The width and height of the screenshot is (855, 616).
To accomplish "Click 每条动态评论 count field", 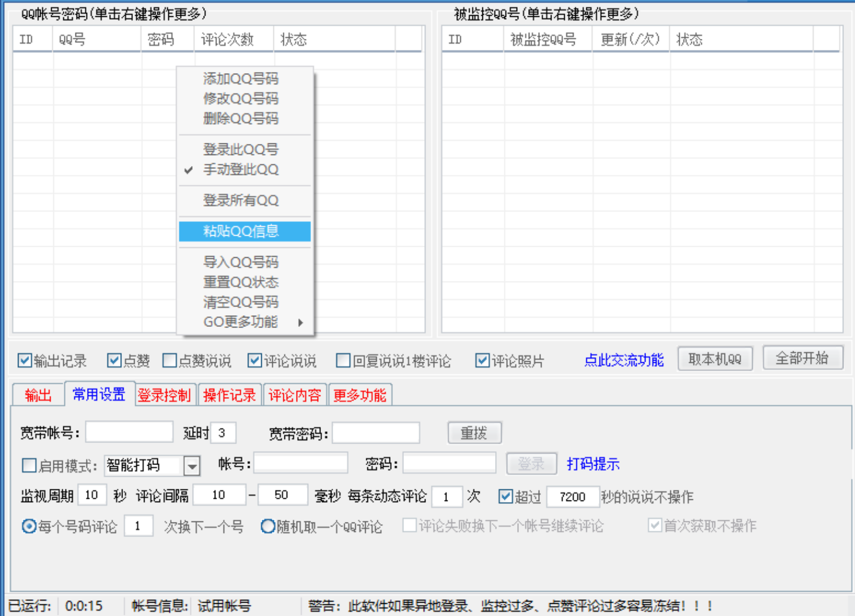I will (x=447, y=496).
